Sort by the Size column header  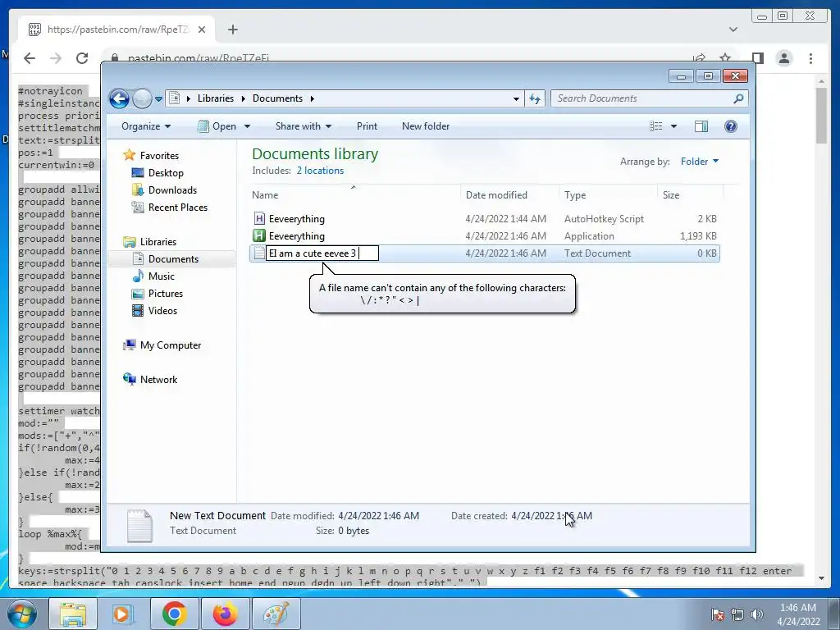(691, 195)
